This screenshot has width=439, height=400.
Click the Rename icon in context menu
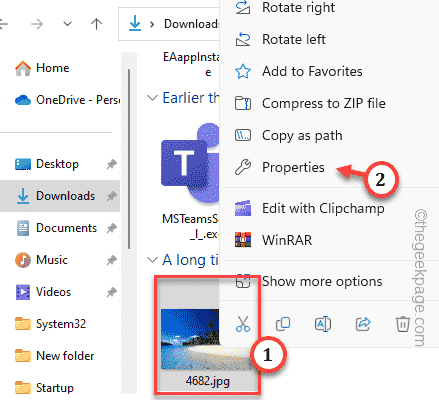(x=323, y=324)
